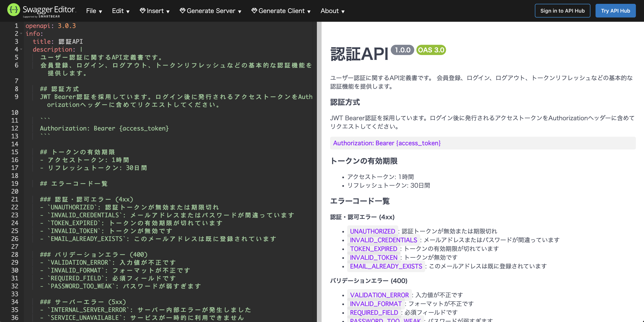Click the 1.0.0 version badge
The height and width of the screenshot is (322, 644).
(x=402, y=50)
